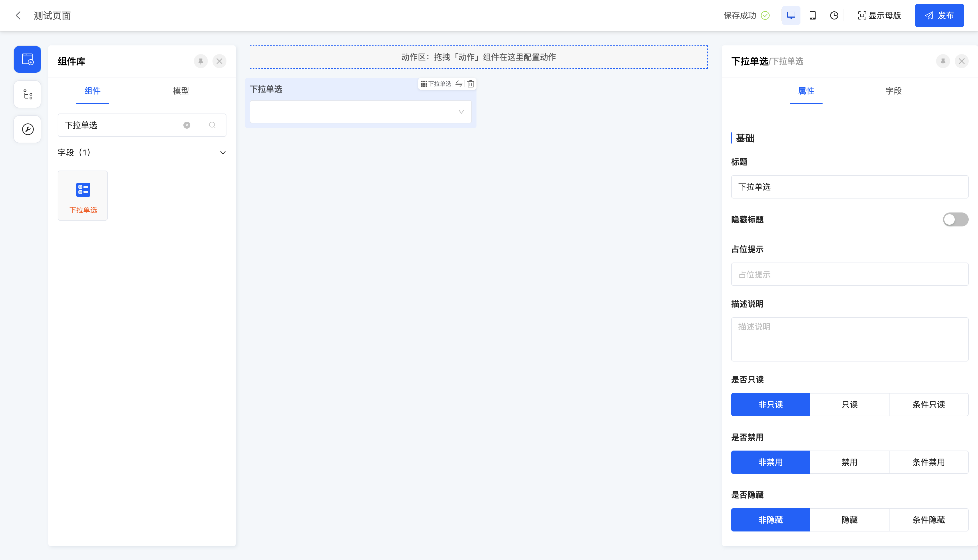This screenshot has height=560, width=978.
Task: Click the 占位提示 input field
Action: (x=849, y=274)
